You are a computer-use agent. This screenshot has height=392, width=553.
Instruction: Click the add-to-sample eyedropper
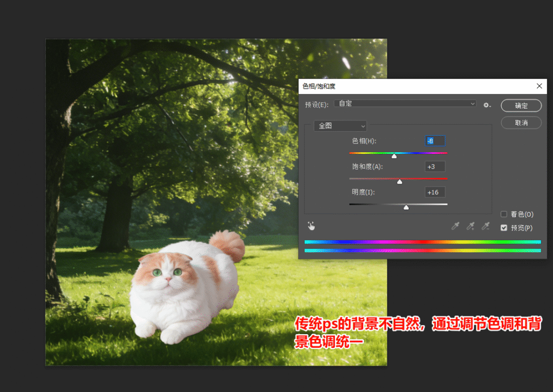pyautogui.click(x=469, y=226)
